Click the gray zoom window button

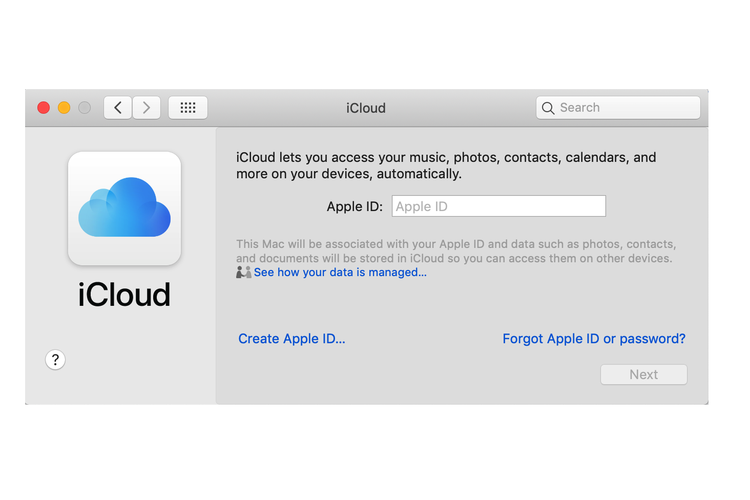tap(84, 108)
